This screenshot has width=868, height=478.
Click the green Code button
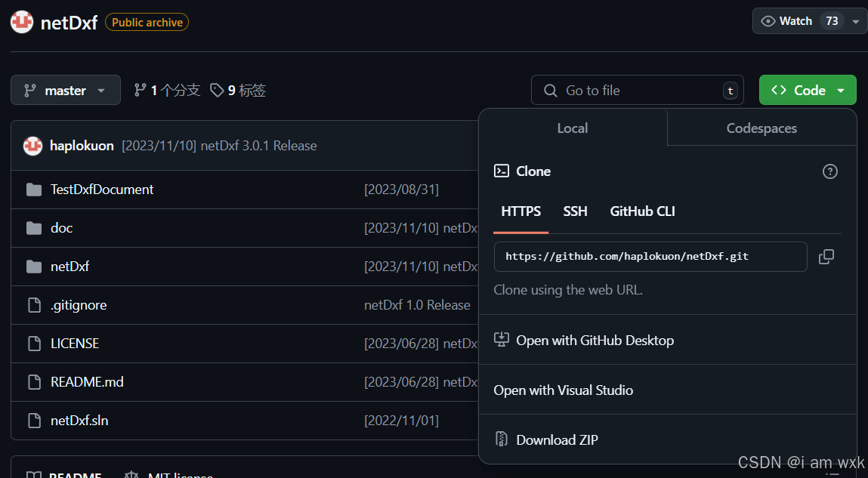[808, 90]
